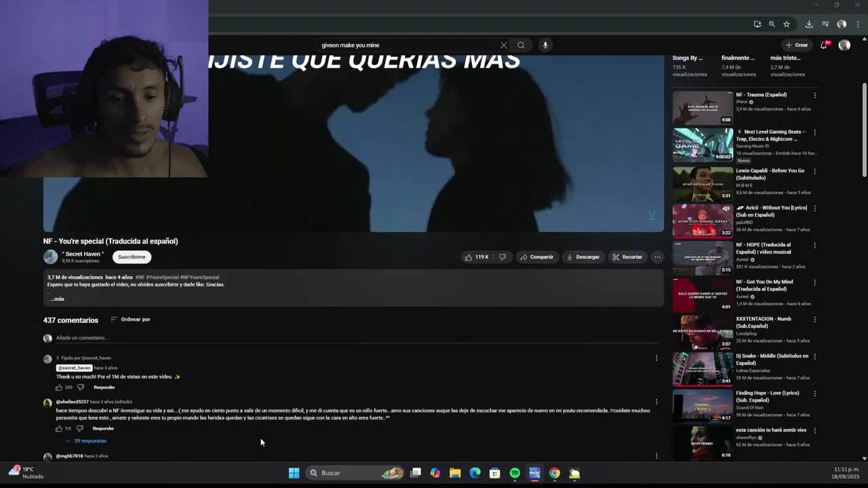The image size is (868, 488).
Task: Open the Chrome profile avatar
Action: (842, 24)
